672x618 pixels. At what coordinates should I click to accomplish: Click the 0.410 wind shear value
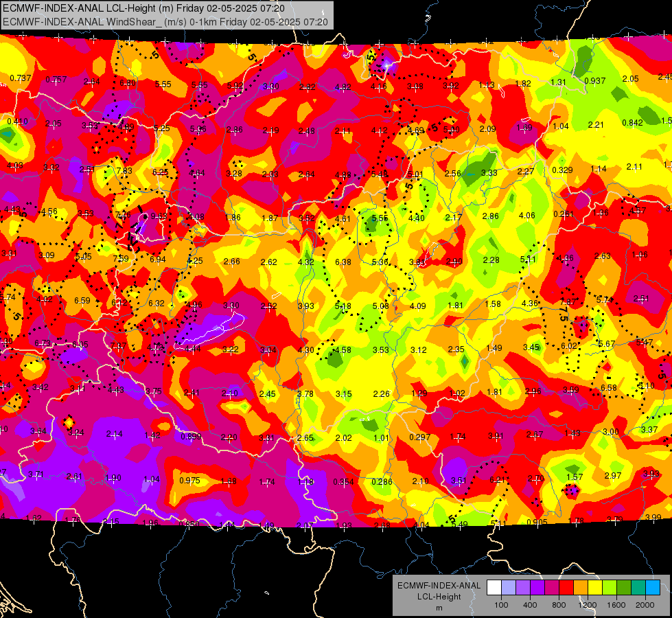point(18,122)
